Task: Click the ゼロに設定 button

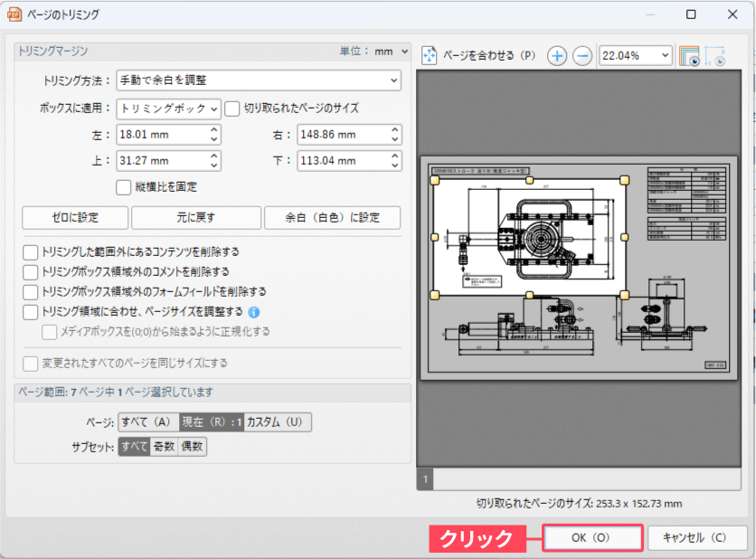Action: (75, 218)
